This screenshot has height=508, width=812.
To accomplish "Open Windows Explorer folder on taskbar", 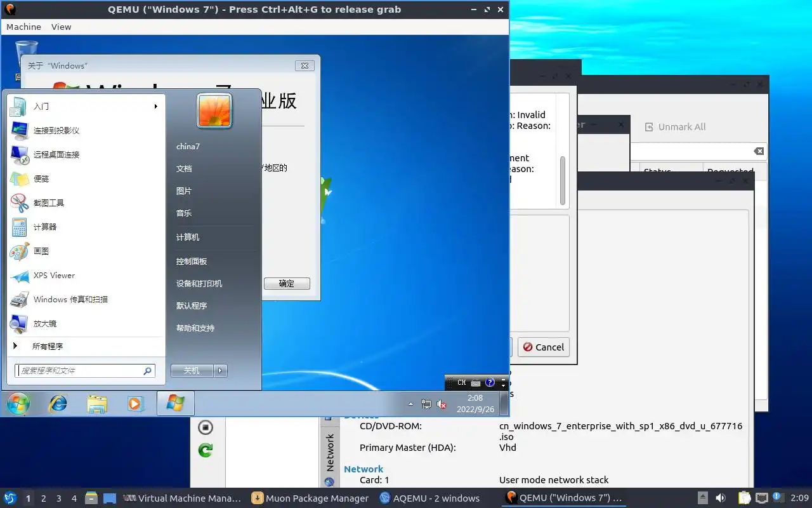I will [x=97, y=404].
